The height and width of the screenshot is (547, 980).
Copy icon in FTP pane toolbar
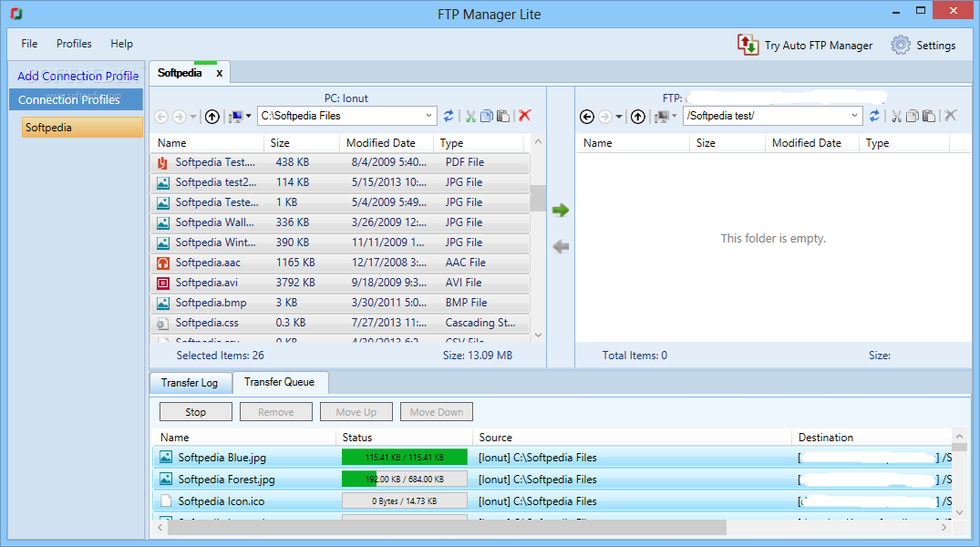[x=913, y=116]
